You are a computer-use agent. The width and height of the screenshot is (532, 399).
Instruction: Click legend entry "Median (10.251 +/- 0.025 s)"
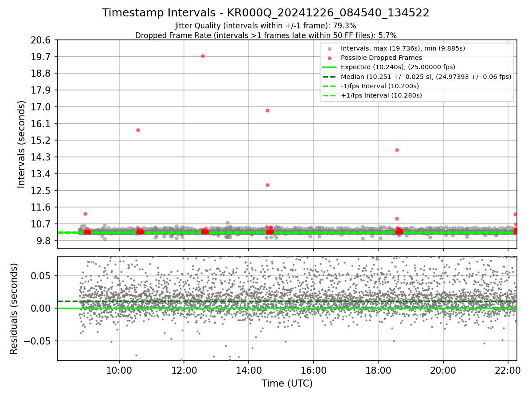click(x=426, y=76)
